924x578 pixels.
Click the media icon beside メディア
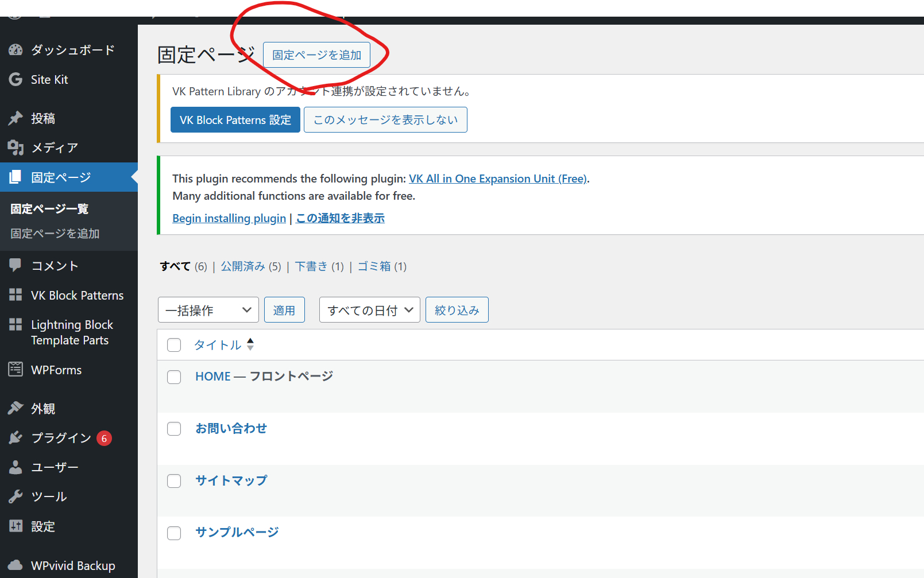[x=16, y=148]
